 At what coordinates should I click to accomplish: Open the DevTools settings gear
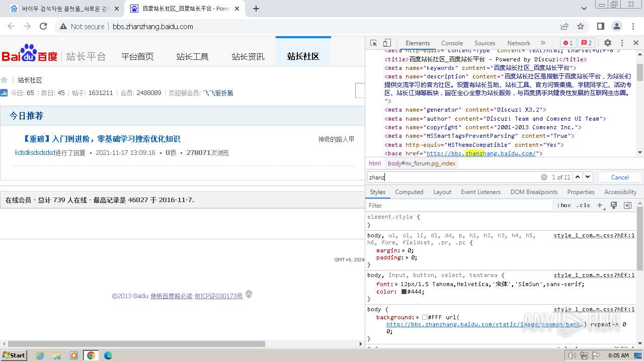coord(608,43)
